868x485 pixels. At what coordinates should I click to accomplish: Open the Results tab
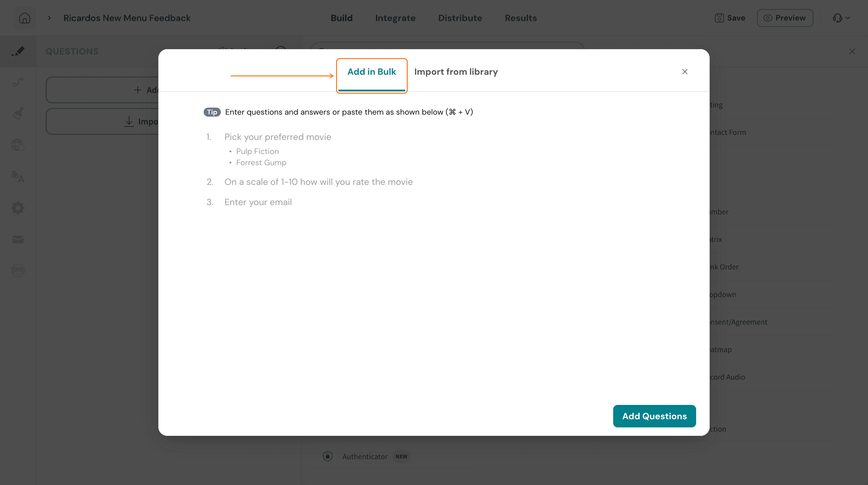point(521,18)
